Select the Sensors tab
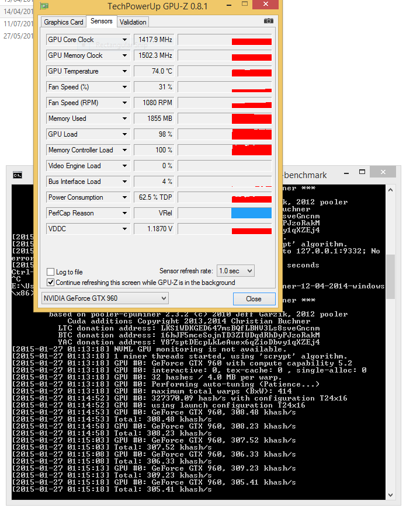This screenshot has height=522, width=420. (x=101, y=21)
